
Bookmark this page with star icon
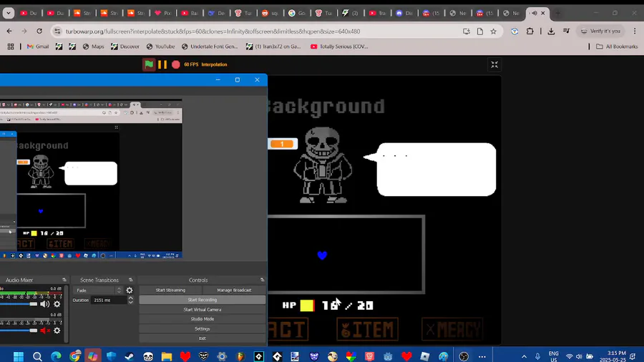493,31
